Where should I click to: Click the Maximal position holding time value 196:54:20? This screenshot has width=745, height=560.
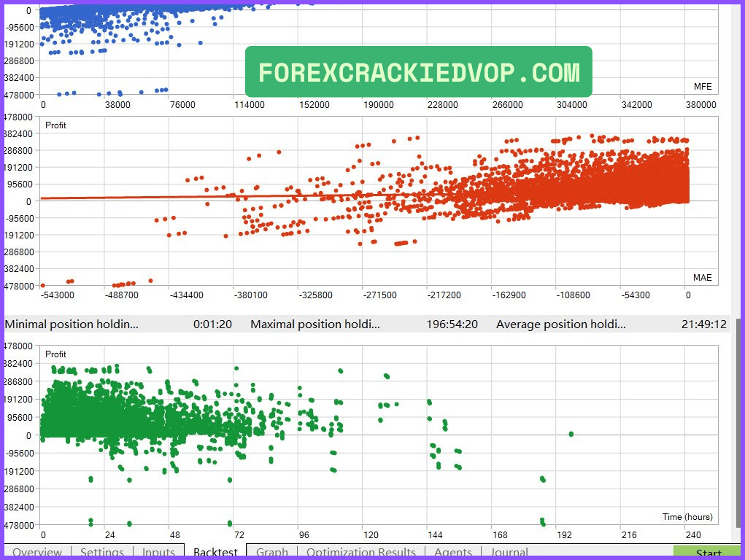tap(452, 324)
